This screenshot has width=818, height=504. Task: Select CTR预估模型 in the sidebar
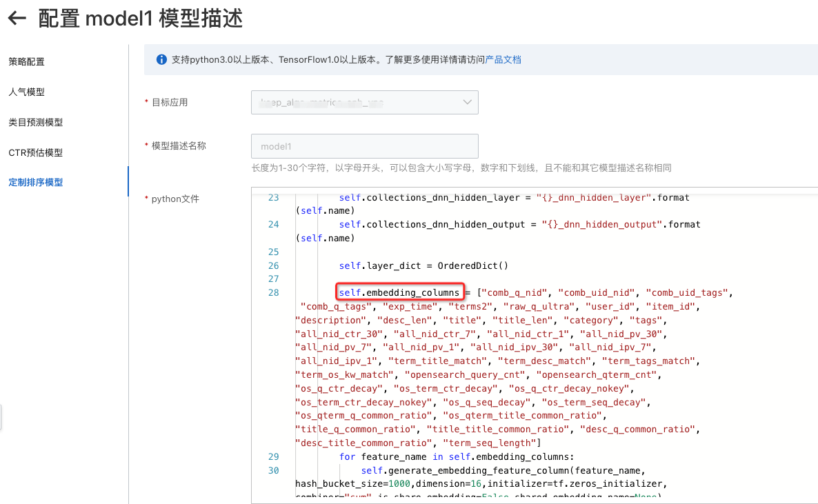click(35, 152)
